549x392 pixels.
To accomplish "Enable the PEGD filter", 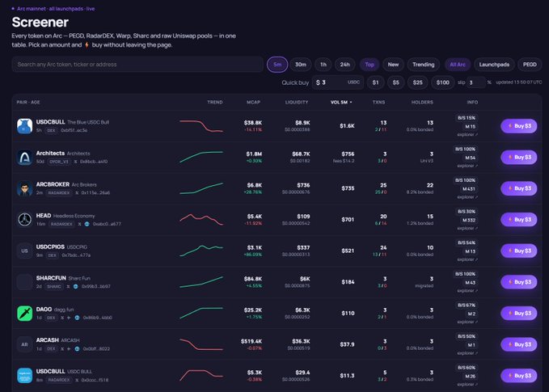I will pyautogui.click(x=530, y=65).
